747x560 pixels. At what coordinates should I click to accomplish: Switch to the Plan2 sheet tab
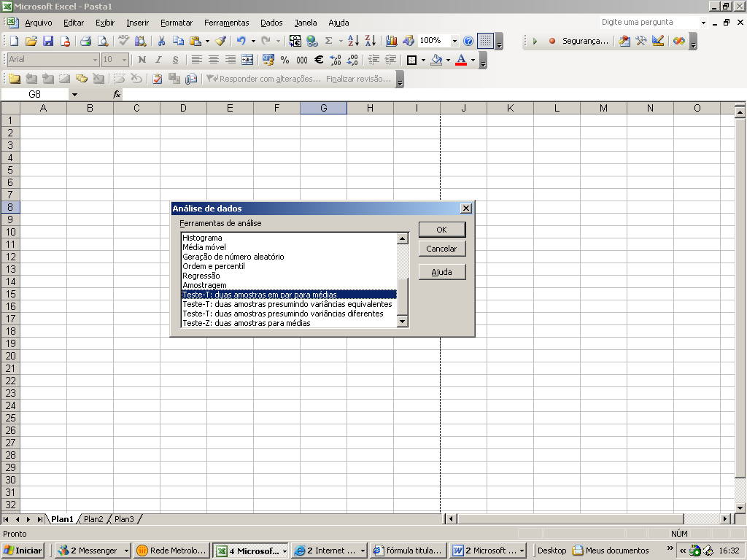click(93, 519)
